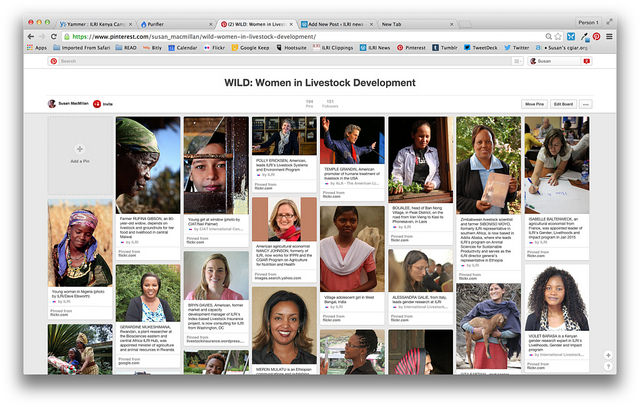The width and height of the screenshot is (640, 407).
Task: Reload the page with refresh icon
Action: 53,37
